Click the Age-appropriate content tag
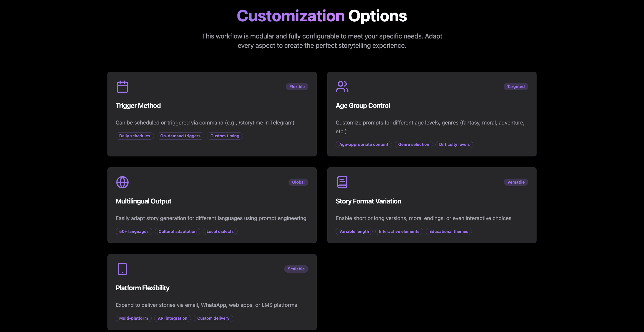Image resolution: width=644 pixels, height=332 pixels. 364,144
